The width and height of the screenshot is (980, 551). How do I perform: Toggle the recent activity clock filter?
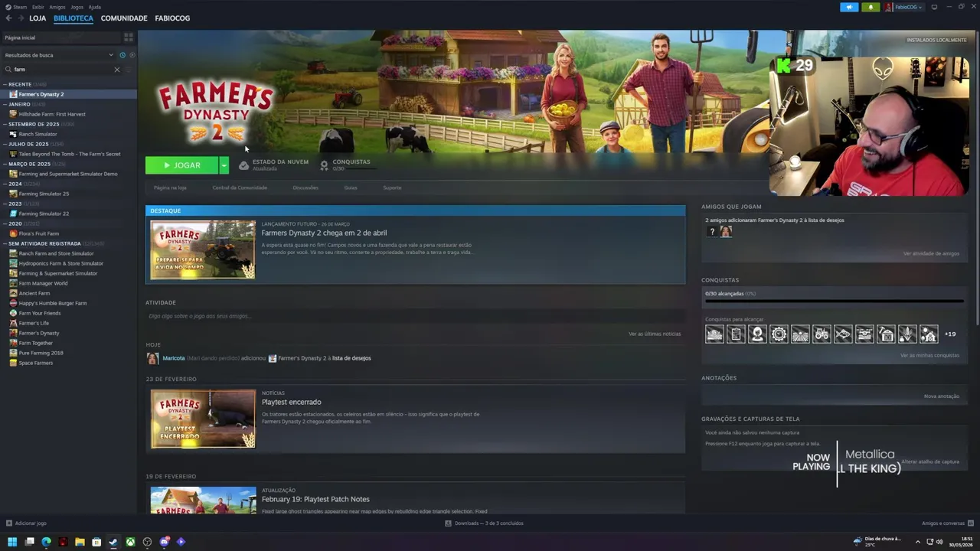tap(122, 55)
